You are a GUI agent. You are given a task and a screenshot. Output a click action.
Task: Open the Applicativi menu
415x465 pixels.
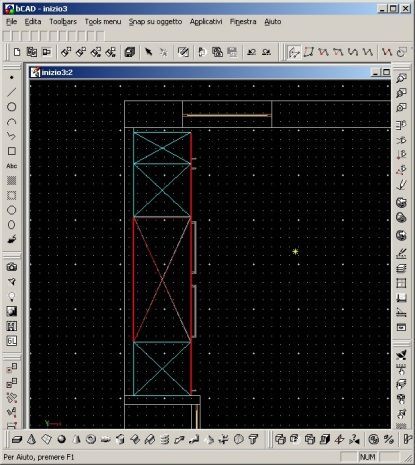click(206, 22)
